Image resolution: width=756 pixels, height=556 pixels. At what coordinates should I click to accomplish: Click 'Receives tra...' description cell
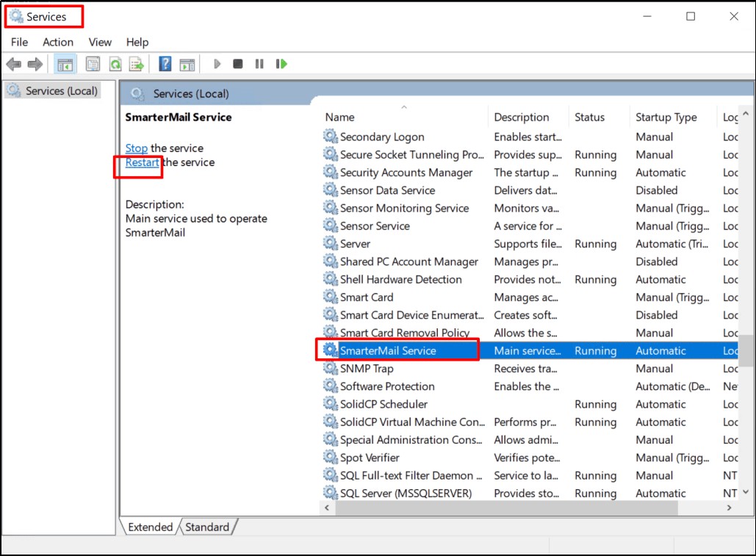click(525, 368)
